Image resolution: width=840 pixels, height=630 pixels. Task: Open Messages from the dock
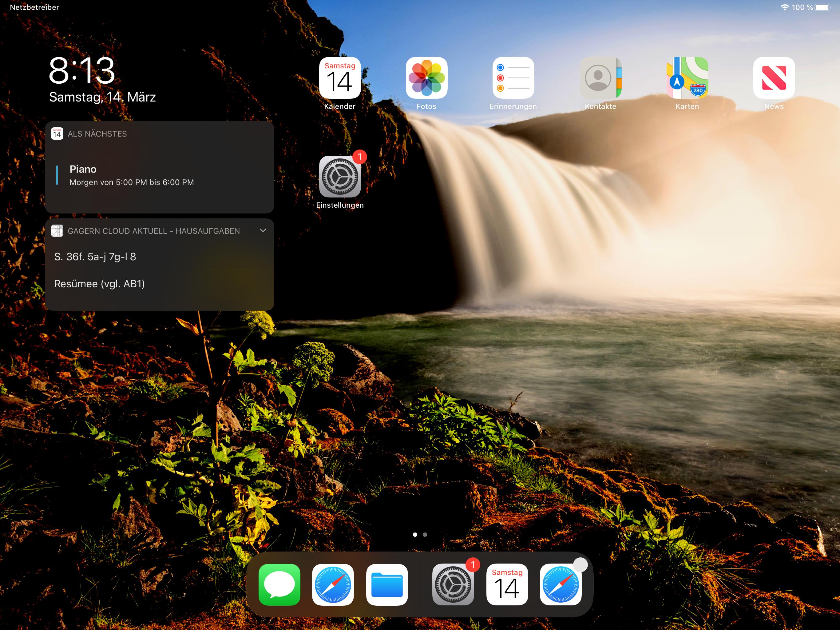coord(279,584)
